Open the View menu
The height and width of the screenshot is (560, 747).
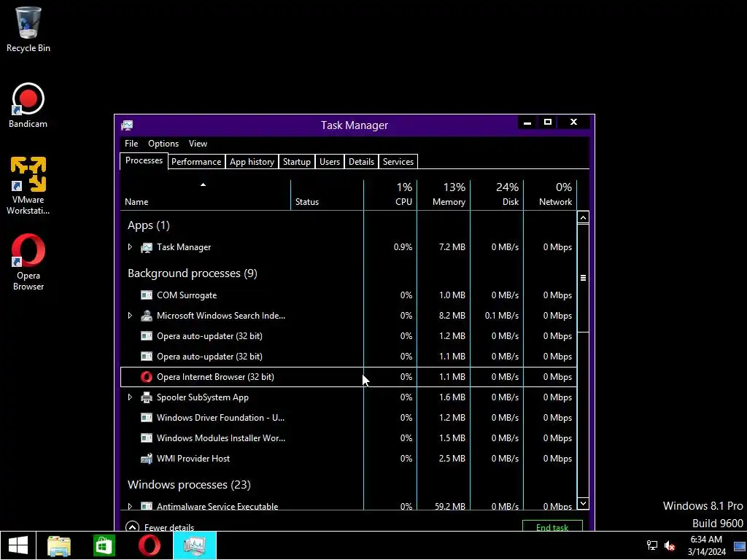pos(198,144)
